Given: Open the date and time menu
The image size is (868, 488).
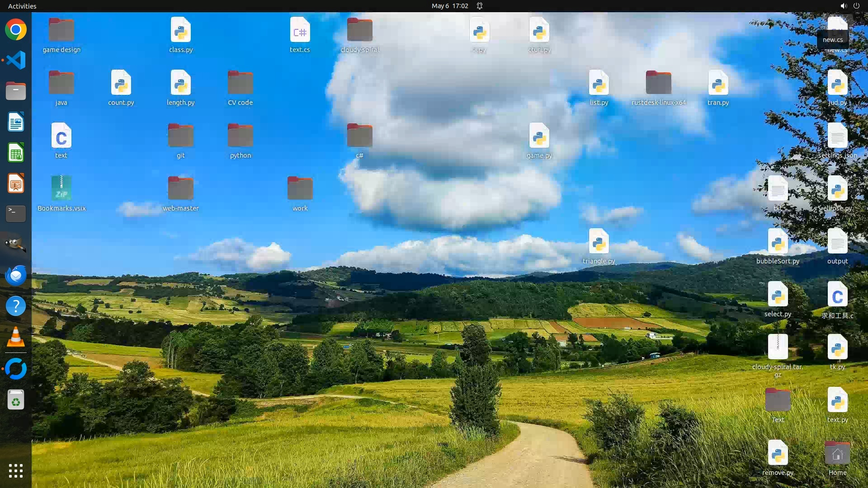Looking at the screenshot, I should 449,6.
